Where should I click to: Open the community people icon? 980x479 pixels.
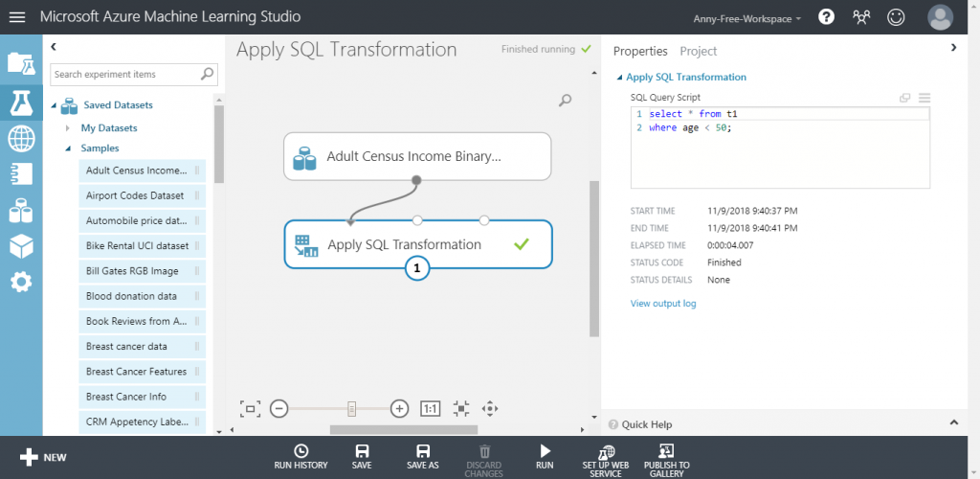(x=861, y=17)
